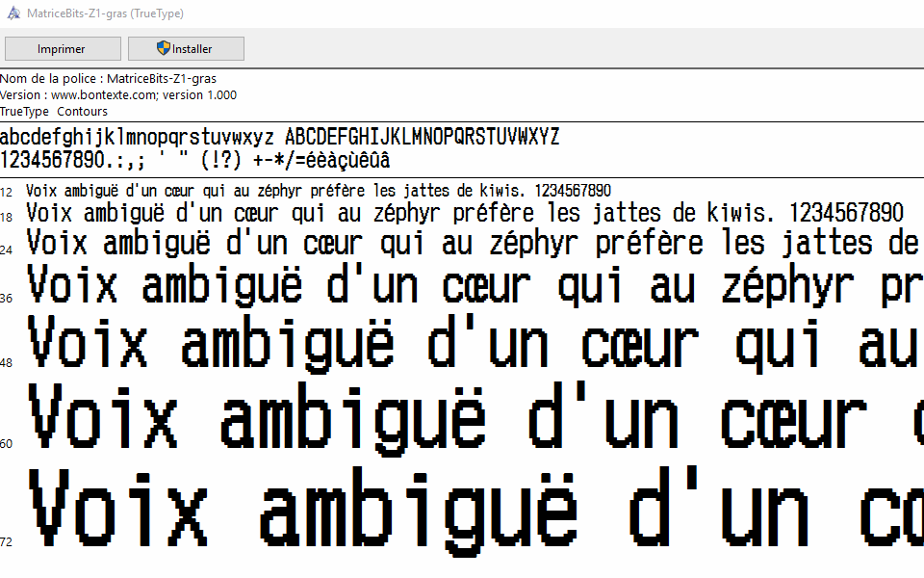Click the UAC shield icon on Installer
The image size is (924, 578).
tap(164, 48)
